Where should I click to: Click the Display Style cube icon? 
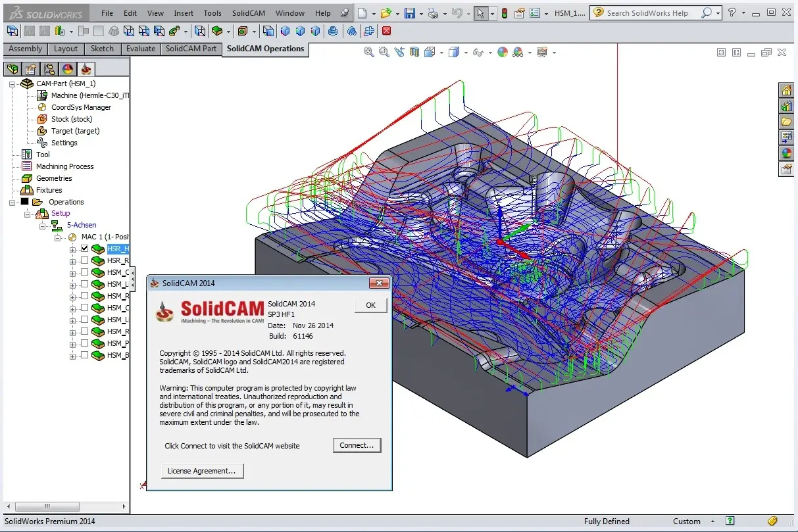454,52
